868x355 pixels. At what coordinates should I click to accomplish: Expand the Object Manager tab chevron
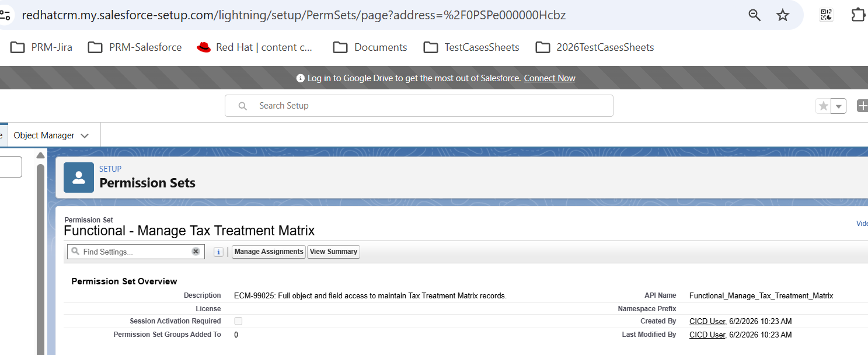tap(85, 135)
